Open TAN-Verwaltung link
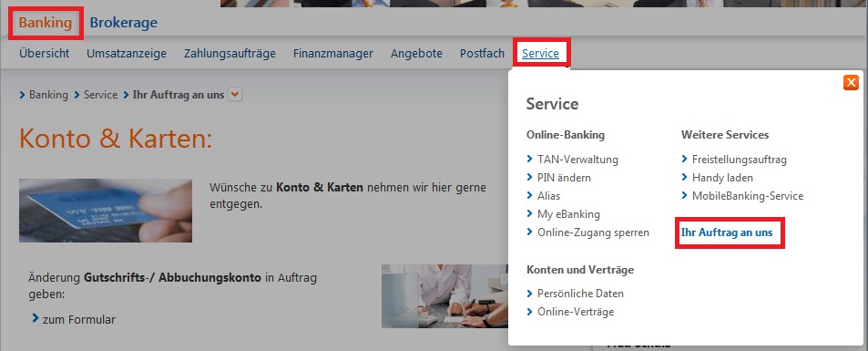 (577, 160)
